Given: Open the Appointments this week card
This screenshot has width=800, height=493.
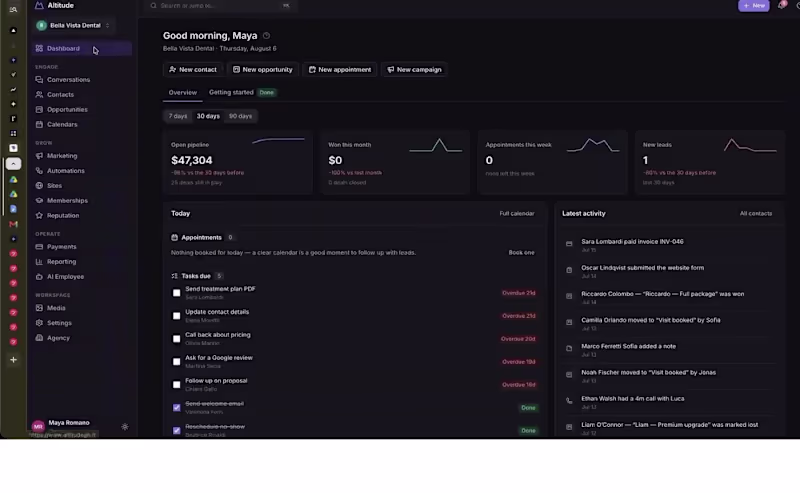Looking at the screenshot, I should 552,162.
